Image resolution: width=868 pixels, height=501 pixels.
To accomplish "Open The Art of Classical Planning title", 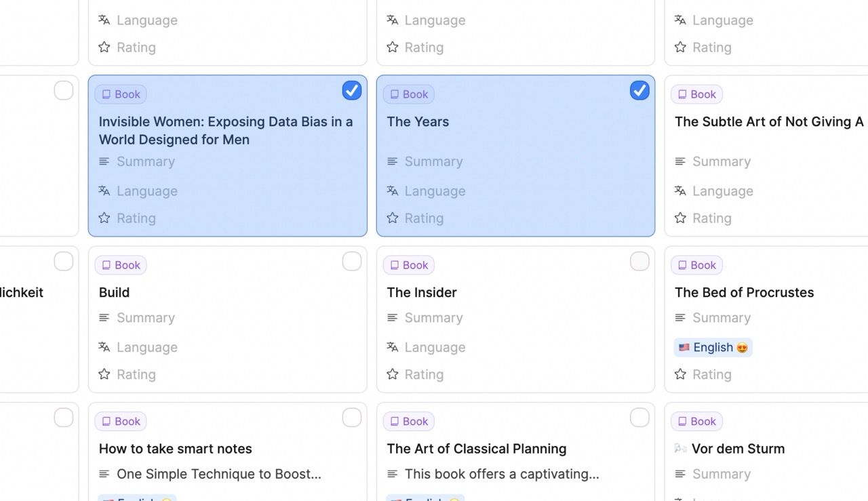I will (x=476, y=449).
